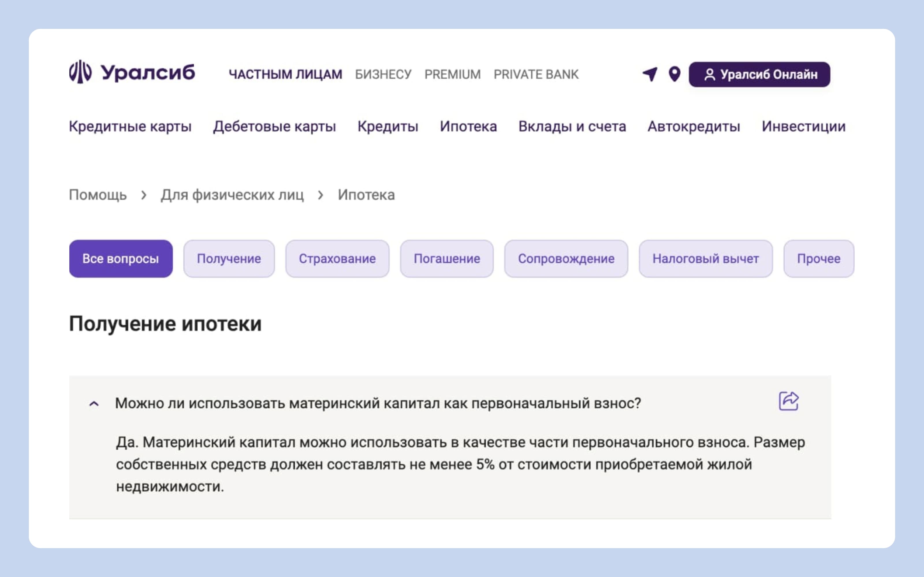Switch to the БИЗНЕСУ section
This screenshot has height=577, width=924.
click(383, 75)
